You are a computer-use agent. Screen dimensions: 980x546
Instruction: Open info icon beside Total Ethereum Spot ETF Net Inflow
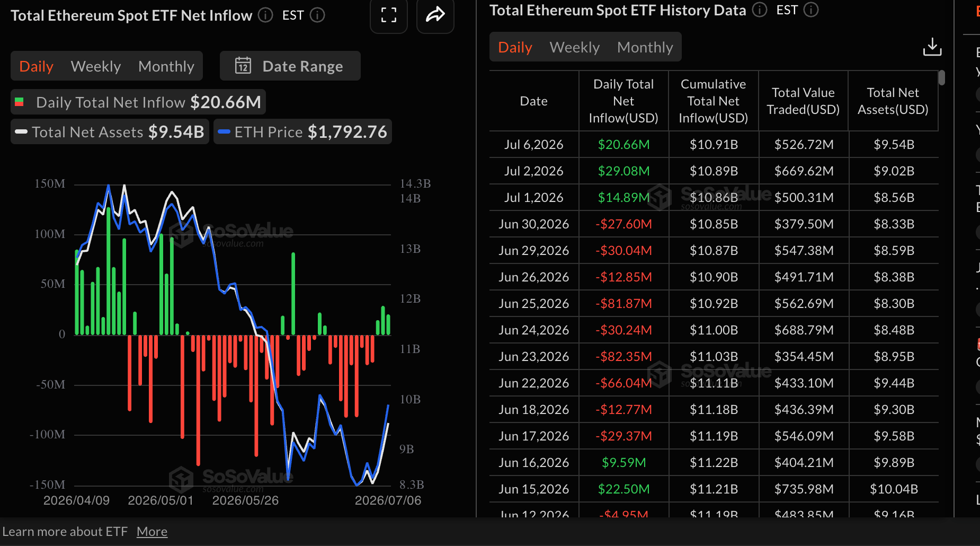tap(265, 15)
